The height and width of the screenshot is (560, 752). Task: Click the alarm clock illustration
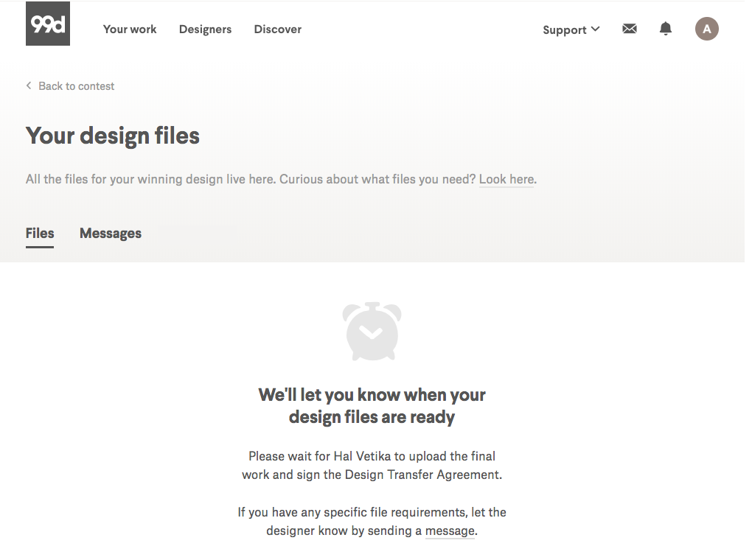tap(372, 332)
